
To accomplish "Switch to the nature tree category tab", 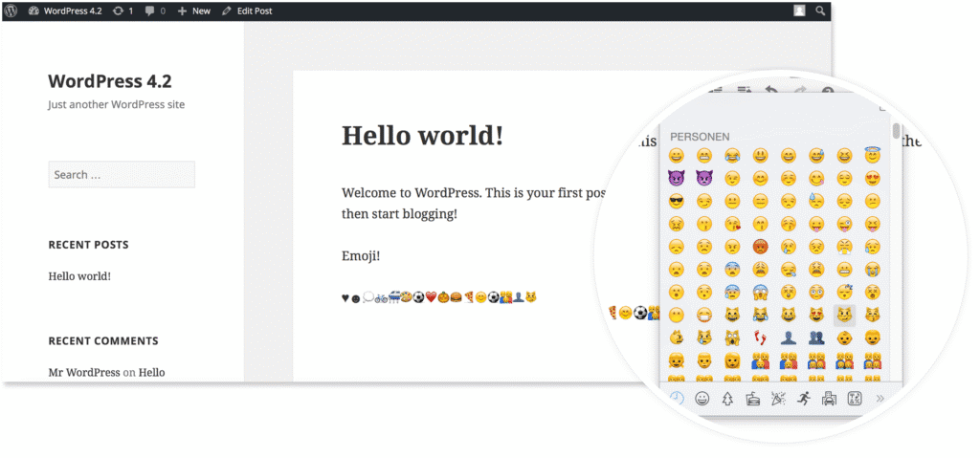I will point(727,398).
